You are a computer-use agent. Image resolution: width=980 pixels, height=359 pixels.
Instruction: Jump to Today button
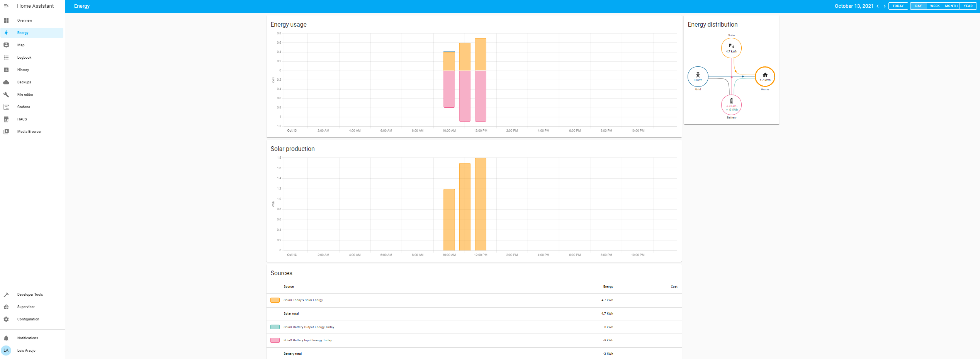[x=898, y=6]
